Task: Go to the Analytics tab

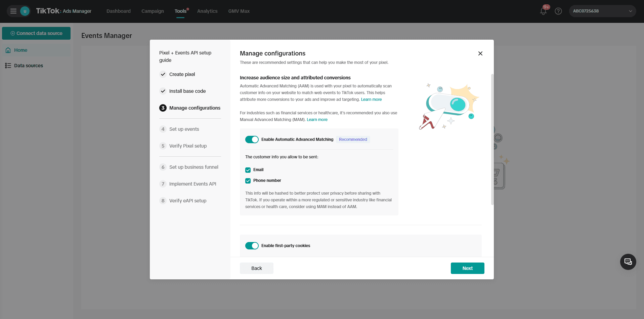Action: click(x=207, y=11)
